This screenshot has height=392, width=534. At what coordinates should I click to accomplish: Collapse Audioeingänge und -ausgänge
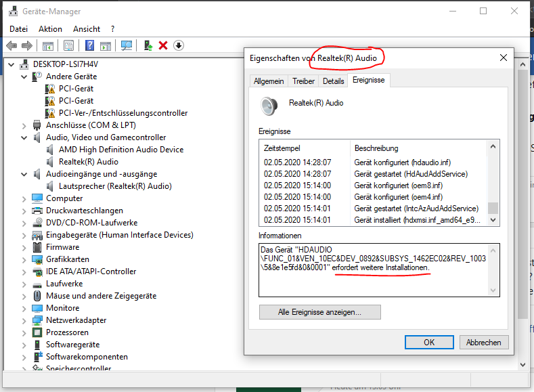(x=24, y=174)
